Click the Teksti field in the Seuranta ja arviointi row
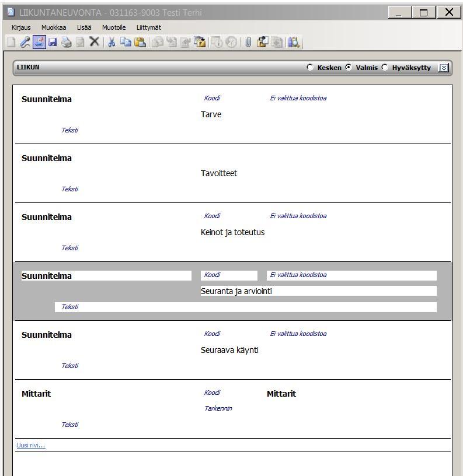This screenshot has width=463, height=476. (245, 307)
